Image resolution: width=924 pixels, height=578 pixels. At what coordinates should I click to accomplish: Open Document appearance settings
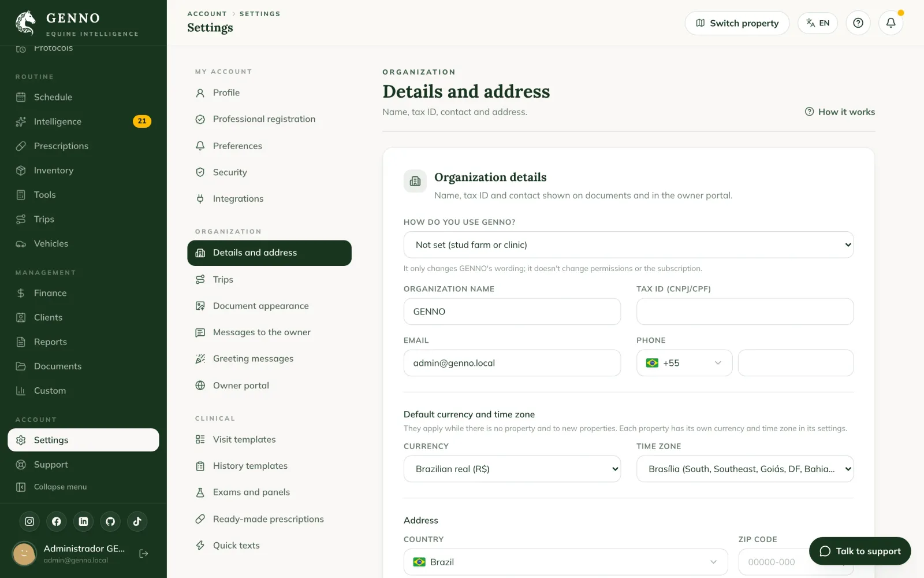tap(269, 306)
